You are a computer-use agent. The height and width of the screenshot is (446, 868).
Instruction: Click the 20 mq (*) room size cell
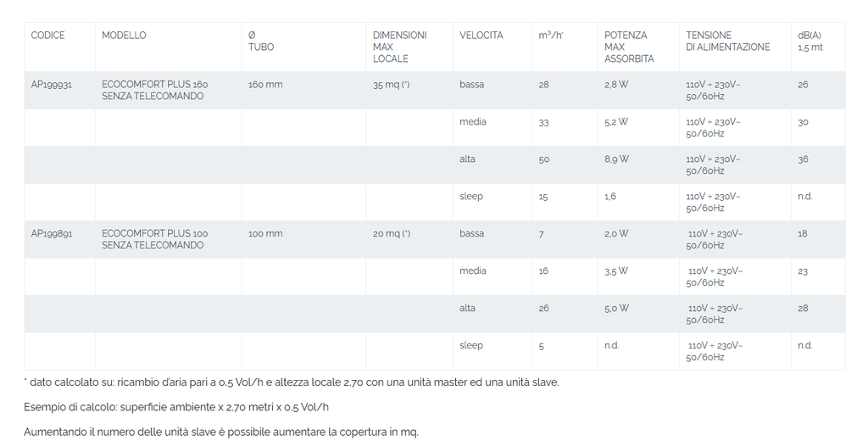coord(392,234)
